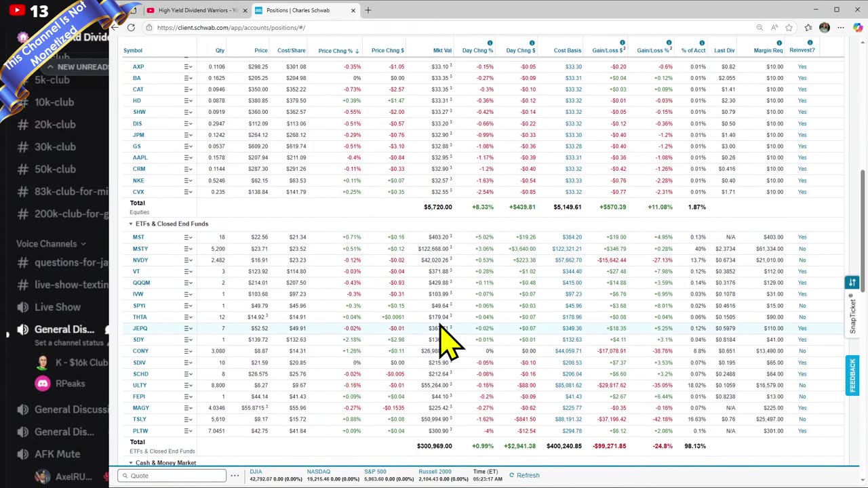Click the info icon above Gain/Loss %
The width and height of the screenshot is (868, 488).
tap(669, 43)
